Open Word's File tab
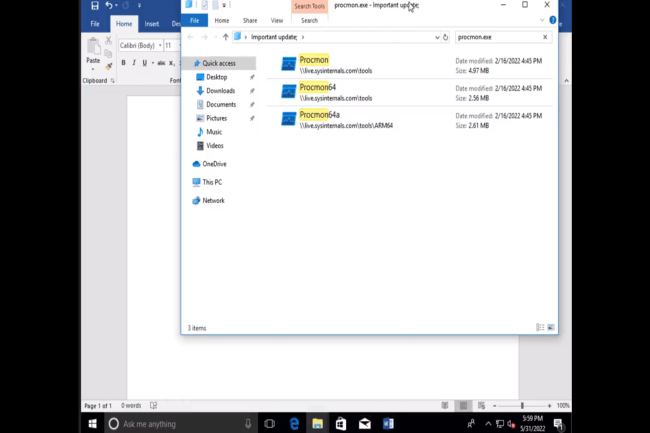The image size is (650, 433). click(95, 24)
